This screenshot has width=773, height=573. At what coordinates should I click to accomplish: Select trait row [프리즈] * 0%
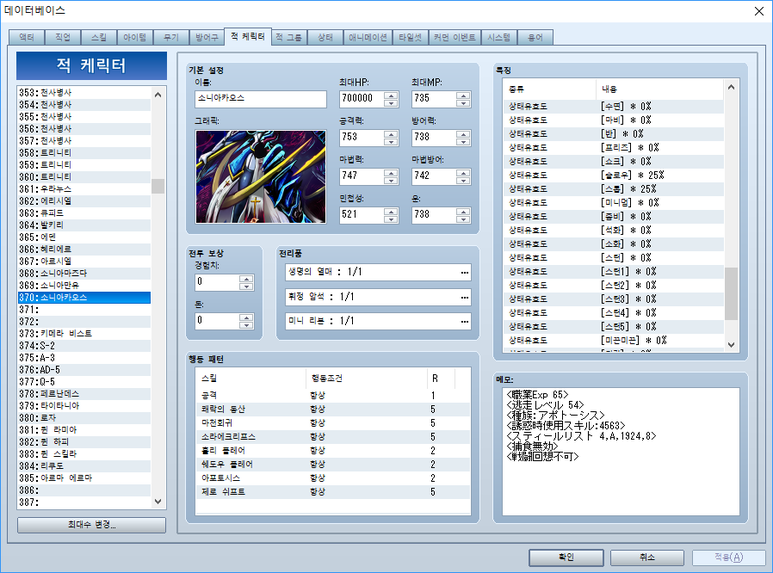614,147
